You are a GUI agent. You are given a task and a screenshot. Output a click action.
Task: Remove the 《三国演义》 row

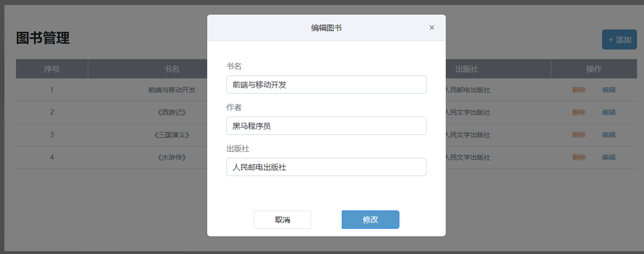coord(579,135)
